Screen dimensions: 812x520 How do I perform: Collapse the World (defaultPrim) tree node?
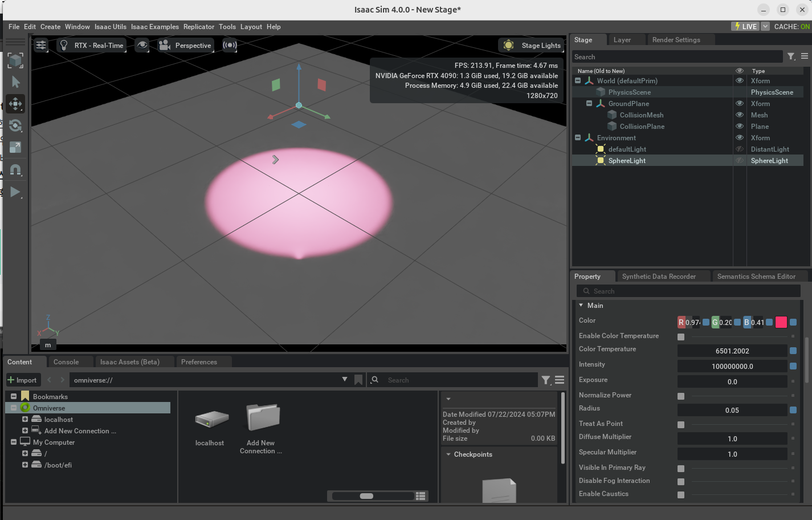pos(578,81)
